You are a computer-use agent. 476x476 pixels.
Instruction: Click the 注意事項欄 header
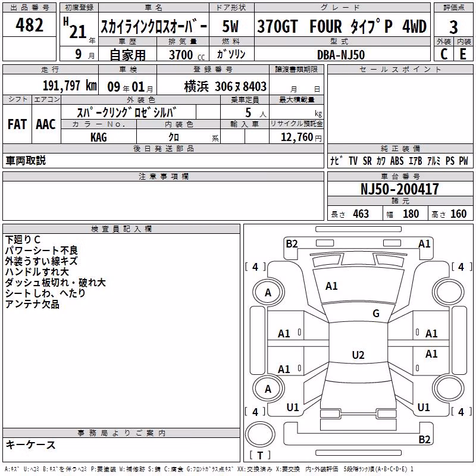coord(163,176)
